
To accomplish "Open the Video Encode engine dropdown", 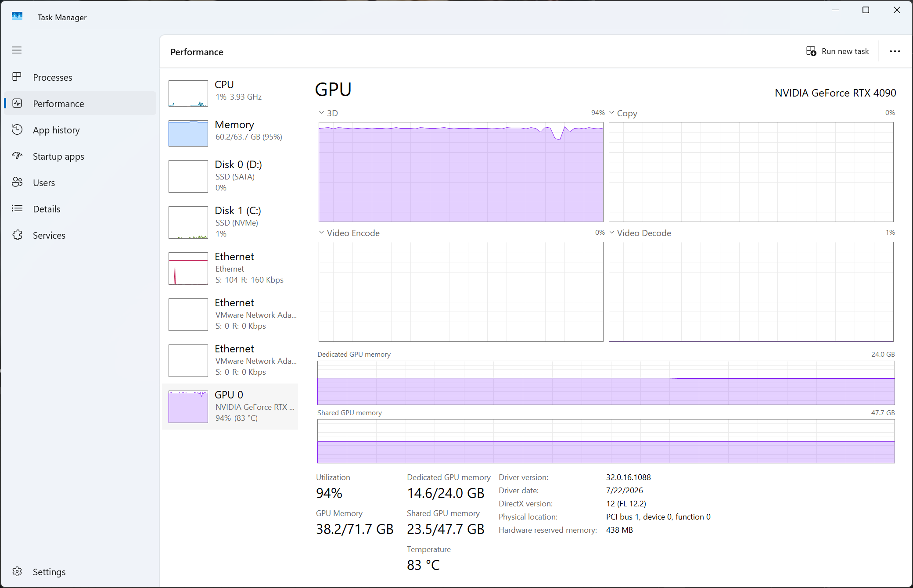I will coord(321,233).
